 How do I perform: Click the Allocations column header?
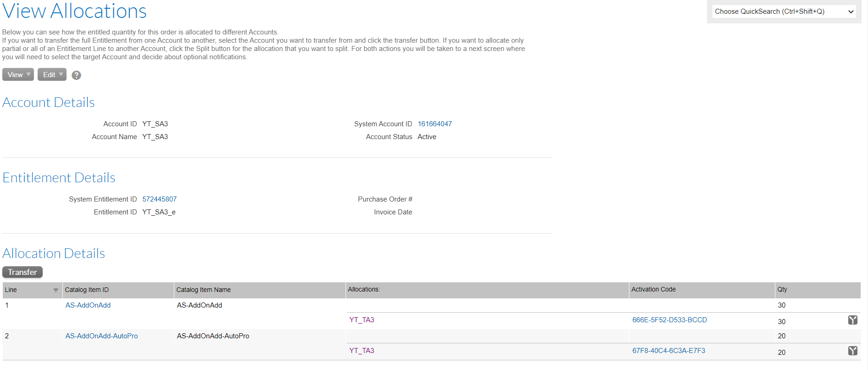tap(487, 290)
